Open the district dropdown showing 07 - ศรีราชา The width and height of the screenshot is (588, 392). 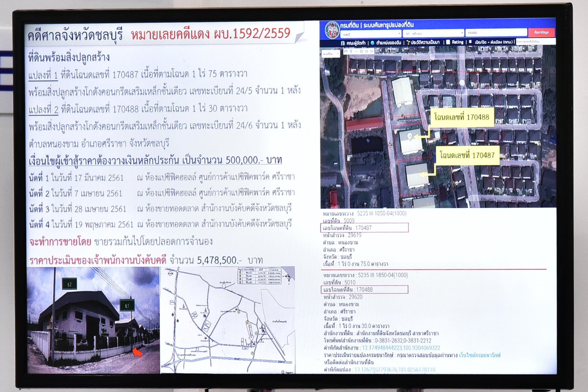[x=433, y=33]
